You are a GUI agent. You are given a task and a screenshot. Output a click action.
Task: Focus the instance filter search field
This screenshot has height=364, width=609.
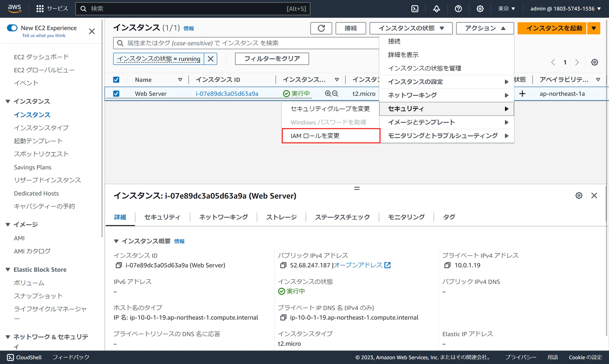click(x=246, y=43)
